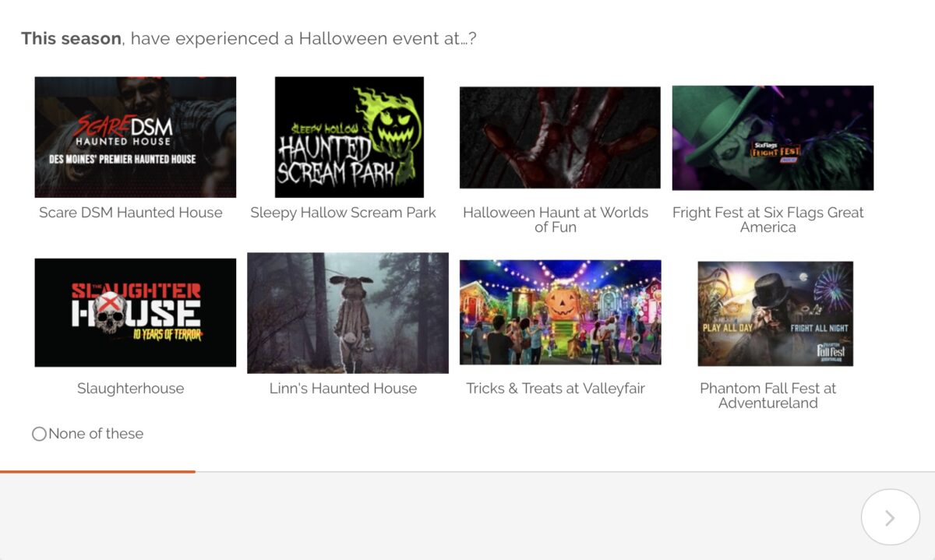Choose the Slaughterhouse logo image
The width and height of the screenshot is (935, 560).
click(136, 312)
